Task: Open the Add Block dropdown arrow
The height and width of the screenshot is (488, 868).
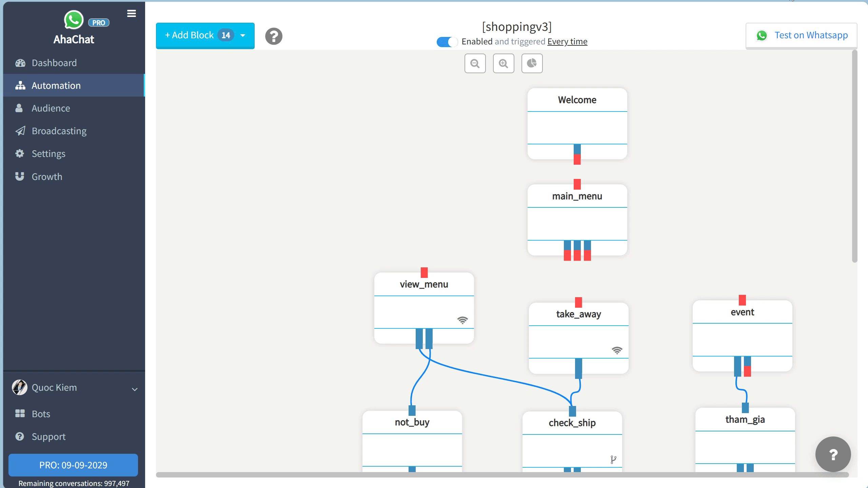Action: [x=242, y=35]
